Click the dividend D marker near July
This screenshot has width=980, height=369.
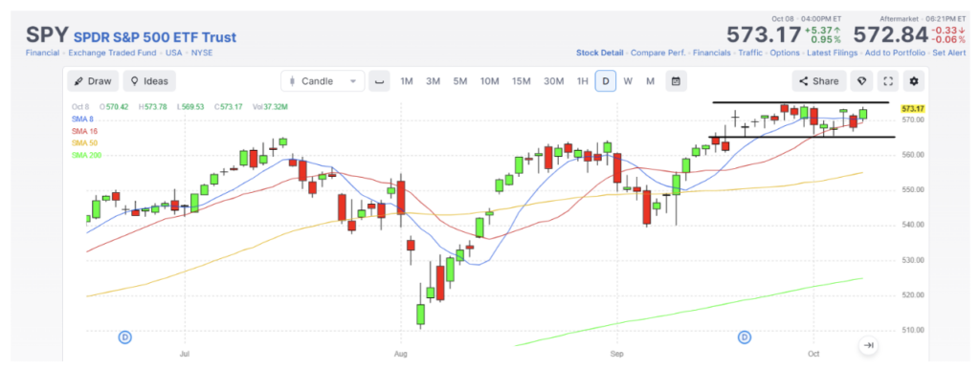[x=125, y=337]
